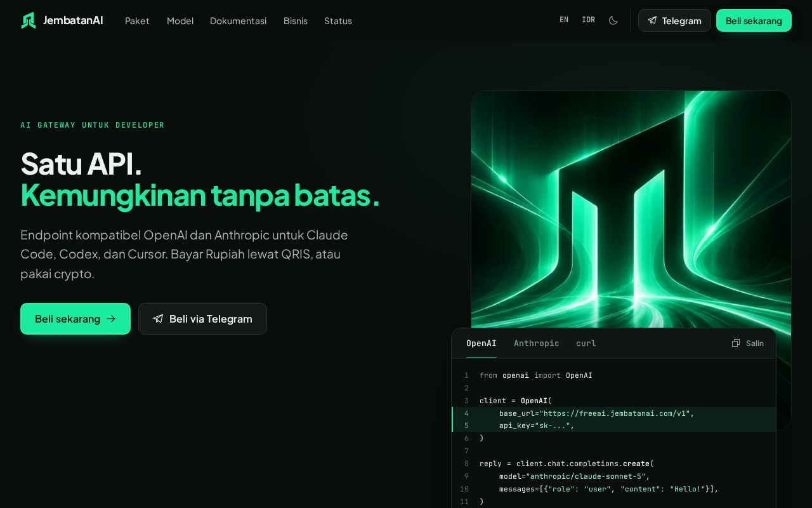Select the OpenAI code tab
This screenshot has height=508, width=812.
(481, 343)
